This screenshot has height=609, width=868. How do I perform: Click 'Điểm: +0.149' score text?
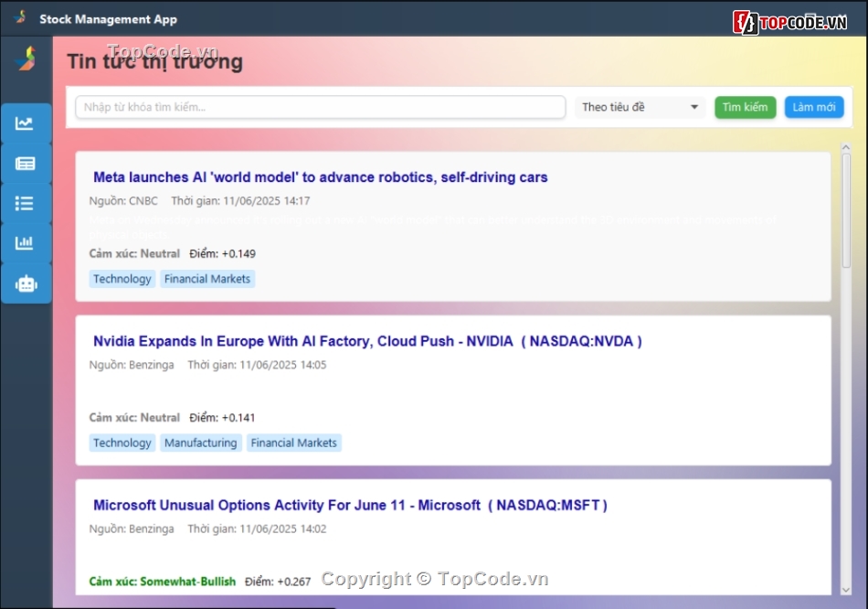click(223, 254)
